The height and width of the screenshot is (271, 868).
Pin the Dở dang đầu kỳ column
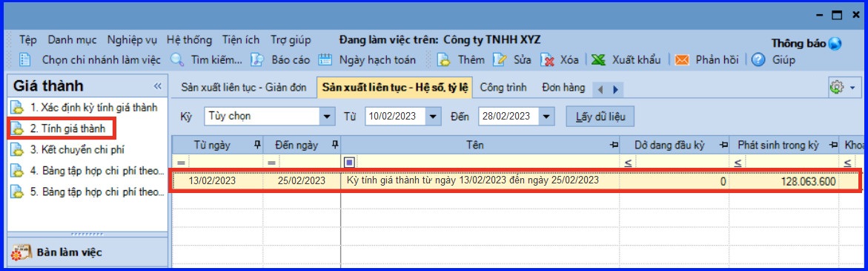point(723,146)
